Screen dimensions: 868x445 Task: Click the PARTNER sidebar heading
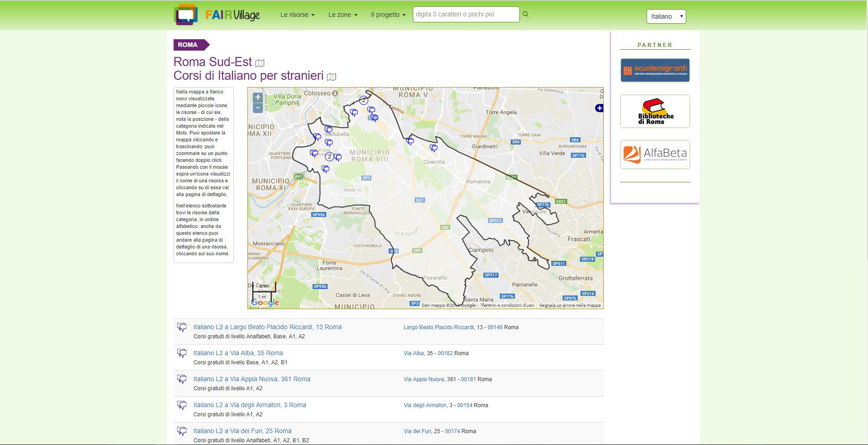pos(655,45)
